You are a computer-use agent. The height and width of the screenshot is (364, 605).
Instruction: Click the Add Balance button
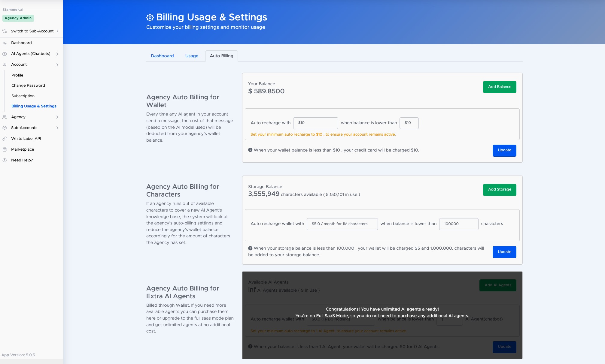click(499, 87)
